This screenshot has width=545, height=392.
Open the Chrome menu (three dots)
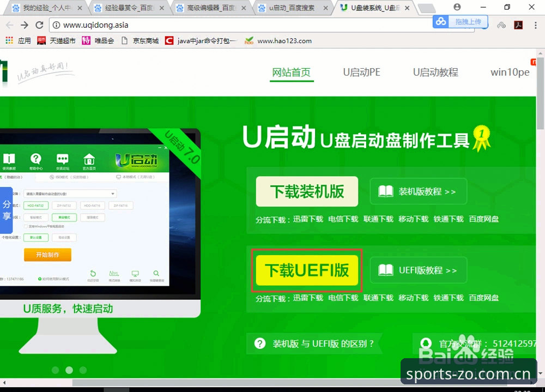click(x=535, y=25)
